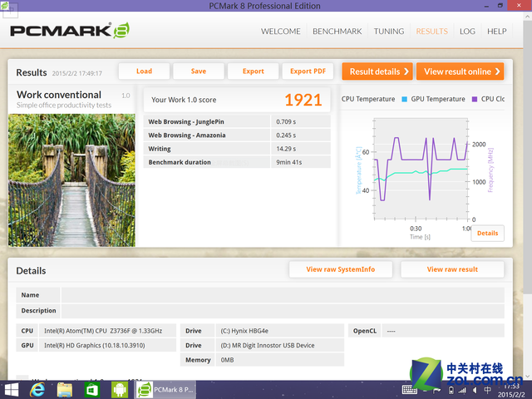
Task: Click the Memory 0MB value
Action: (x=227, y=360)
